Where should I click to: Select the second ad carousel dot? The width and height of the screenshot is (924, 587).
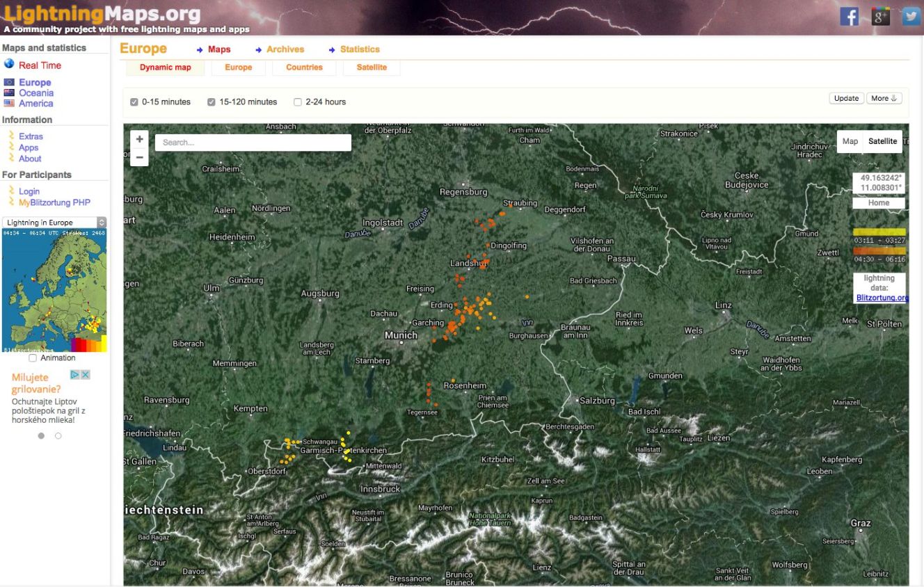point(58,436)
